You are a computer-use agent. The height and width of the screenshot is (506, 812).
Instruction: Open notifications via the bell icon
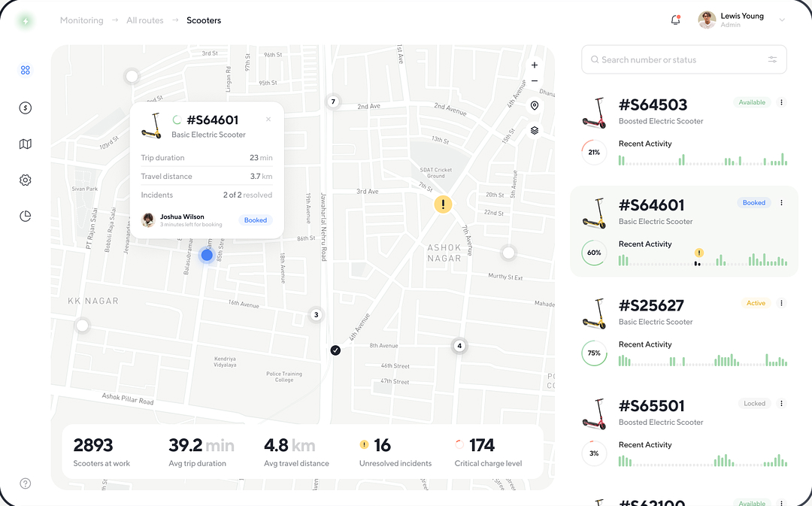(674, 20)
